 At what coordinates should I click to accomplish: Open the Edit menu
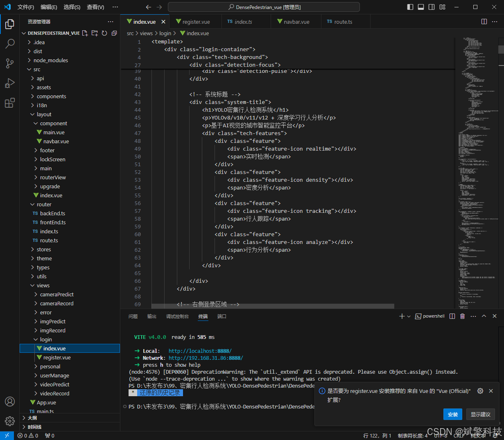pyautogui.click(x=49, y=7)
